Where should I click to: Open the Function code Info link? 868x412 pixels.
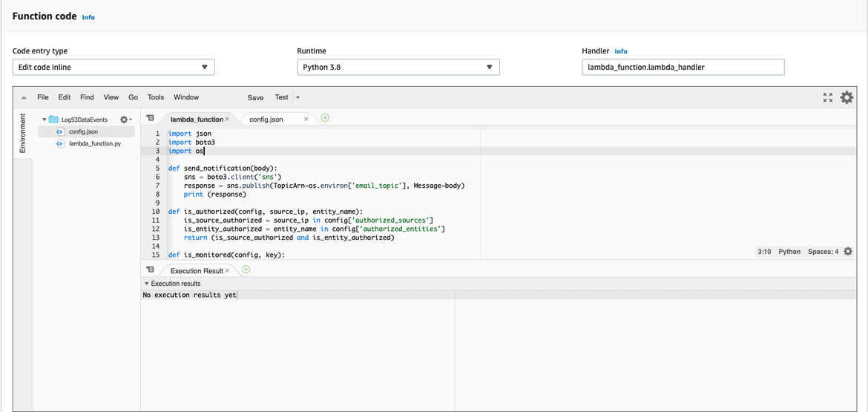88,17
